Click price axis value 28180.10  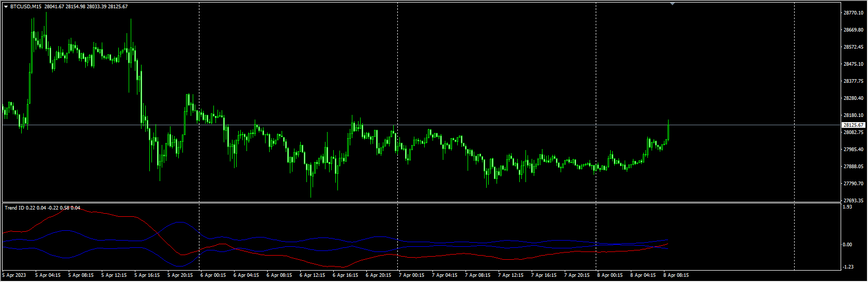[853, 115]
